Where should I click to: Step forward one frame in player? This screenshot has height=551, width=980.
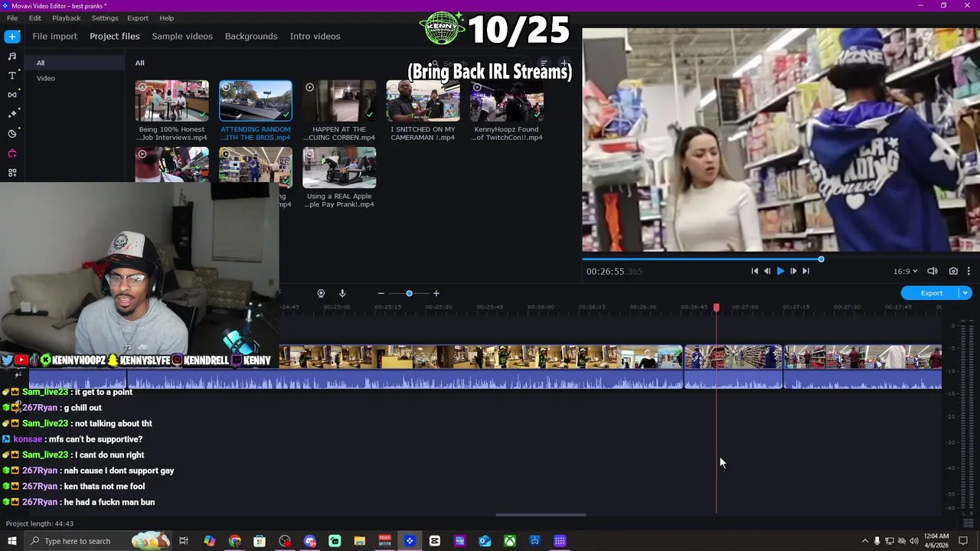pyautogui.click(x=793, y=271)
